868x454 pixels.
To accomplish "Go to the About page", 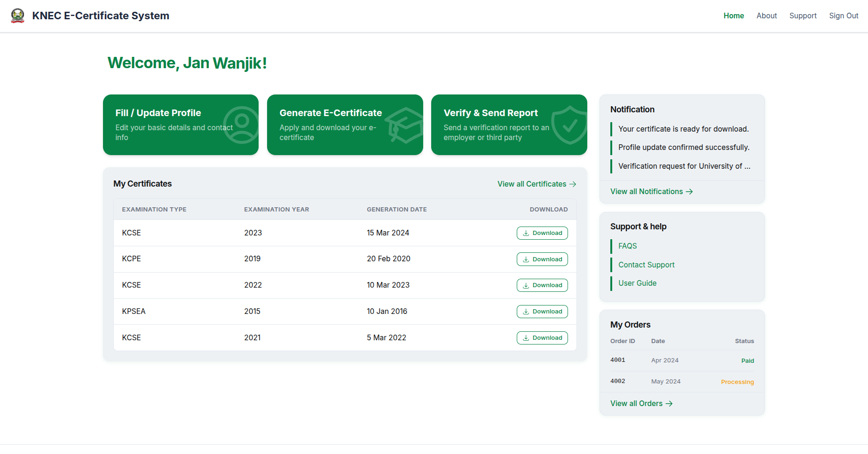I will click(766, 16).
